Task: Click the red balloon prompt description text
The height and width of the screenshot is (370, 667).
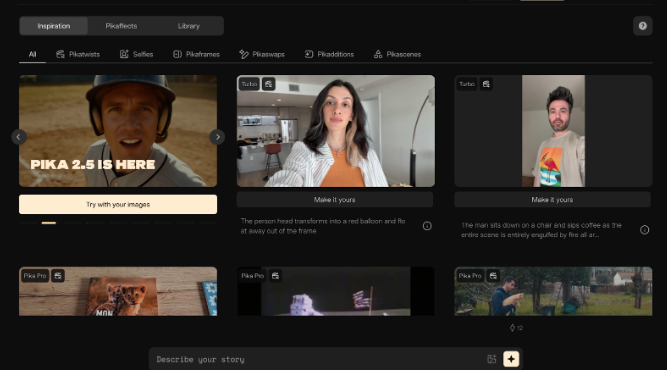Action: (x=323, y=226)
